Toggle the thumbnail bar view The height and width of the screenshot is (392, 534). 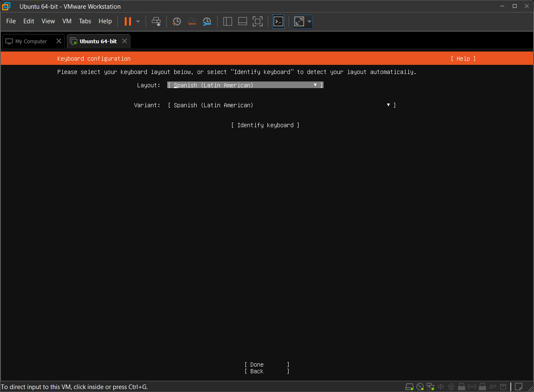[242, 22]
